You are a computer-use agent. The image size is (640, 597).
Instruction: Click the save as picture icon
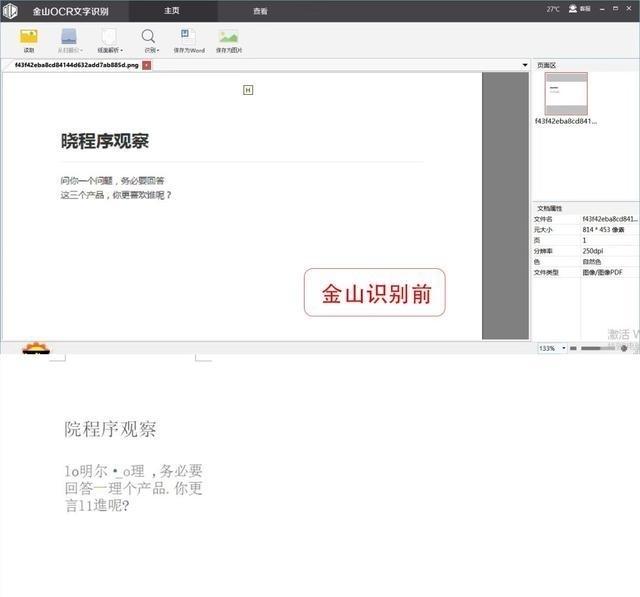229,36
